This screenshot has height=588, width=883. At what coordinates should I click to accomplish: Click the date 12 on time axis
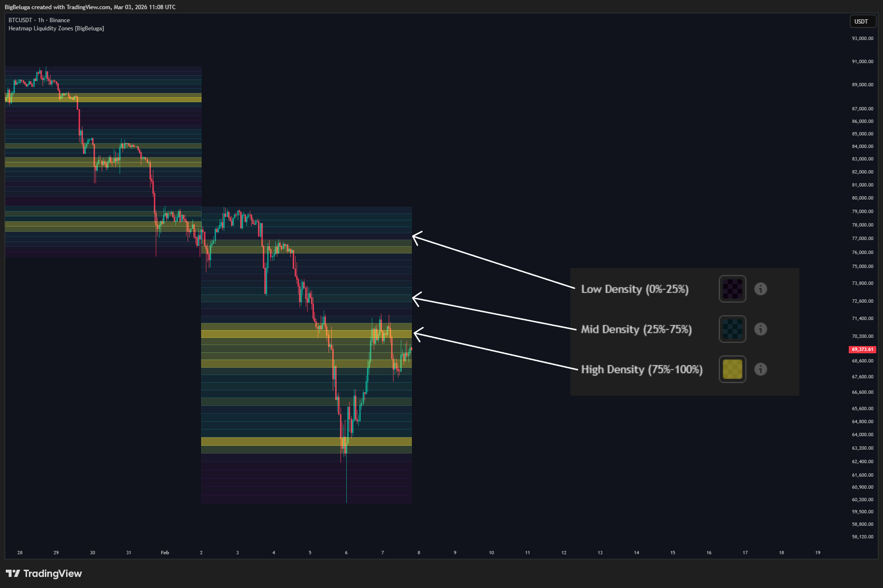pyautogui.click(x=564, y=553)
